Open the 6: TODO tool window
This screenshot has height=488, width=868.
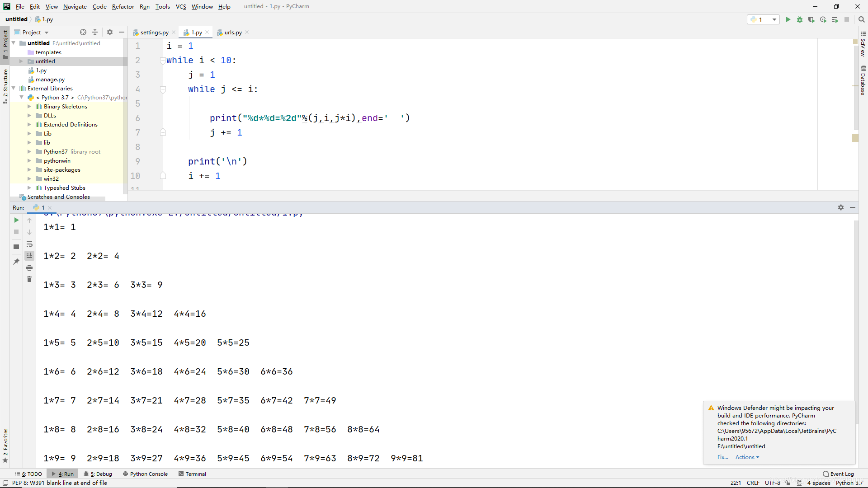pos(28,474)
